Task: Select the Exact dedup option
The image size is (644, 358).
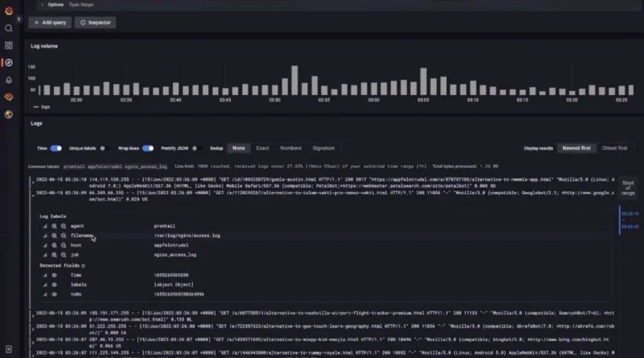Action: pos(263,148)
